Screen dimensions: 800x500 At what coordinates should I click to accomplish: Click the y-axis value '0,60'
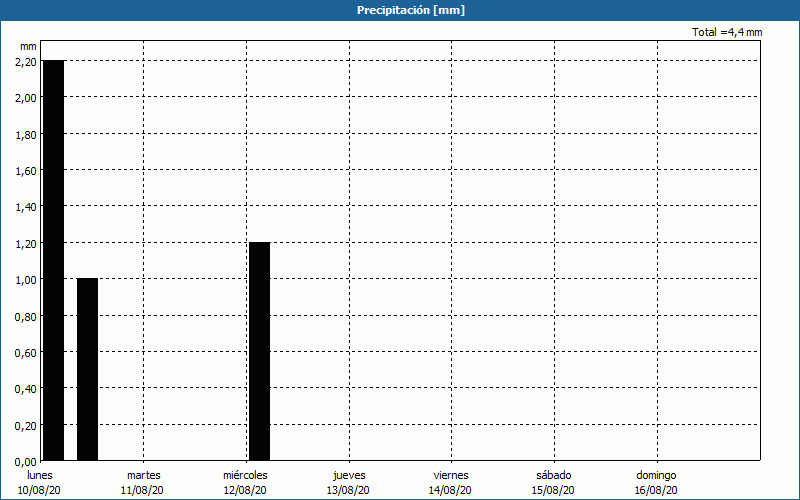(x=26, y=353)
